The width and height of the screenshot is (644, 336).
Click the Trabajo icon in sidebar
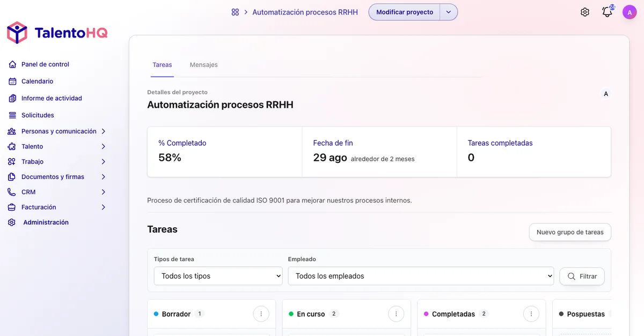pos(12,162)
